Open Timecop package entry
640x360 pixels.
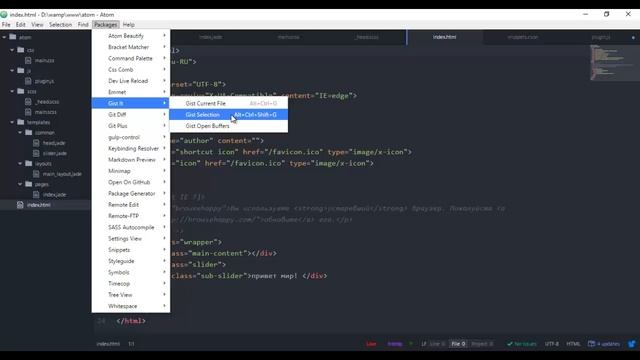pyautogui.click(x=131, y=284)
